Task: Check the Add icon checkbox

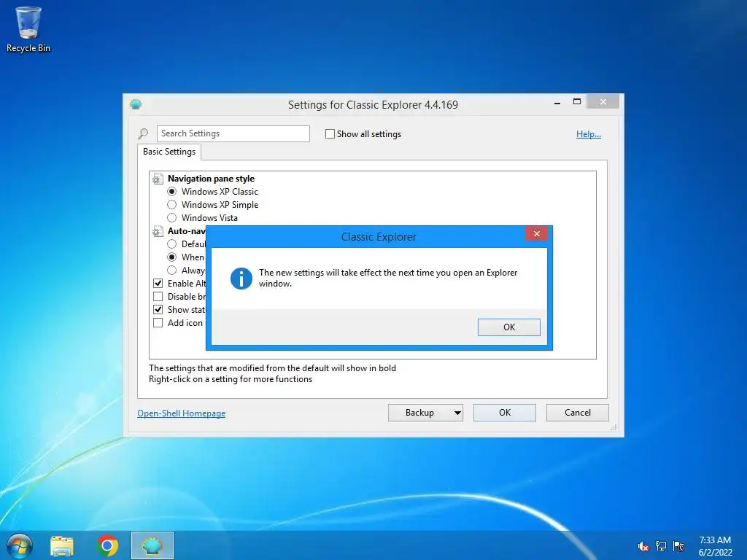Action: tap(158, 322)
